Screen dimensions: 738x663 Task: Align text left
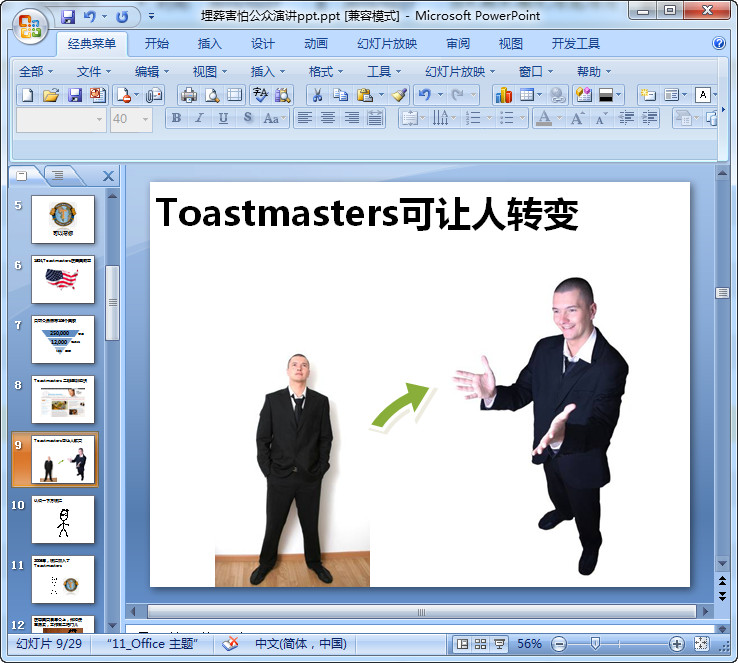305,118
